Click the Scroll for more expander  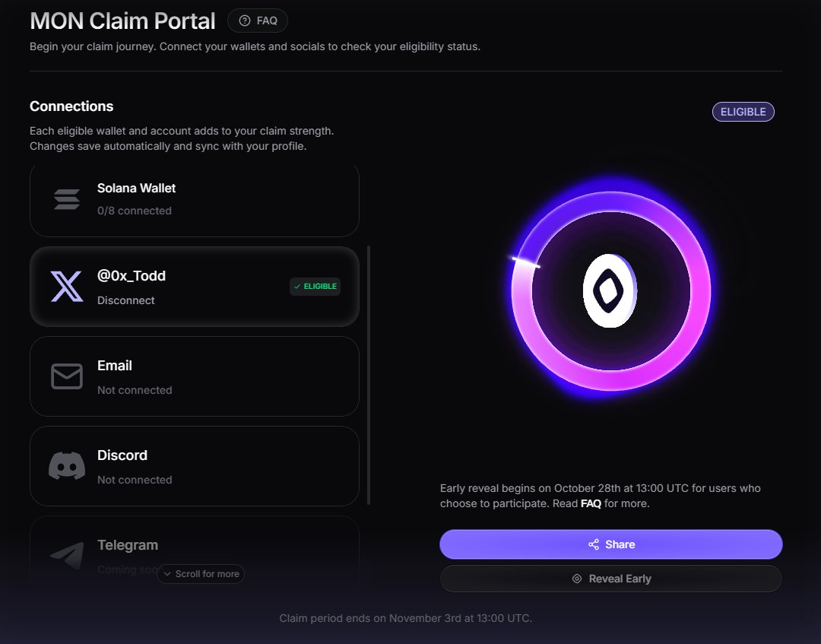(x=201, y=574)
